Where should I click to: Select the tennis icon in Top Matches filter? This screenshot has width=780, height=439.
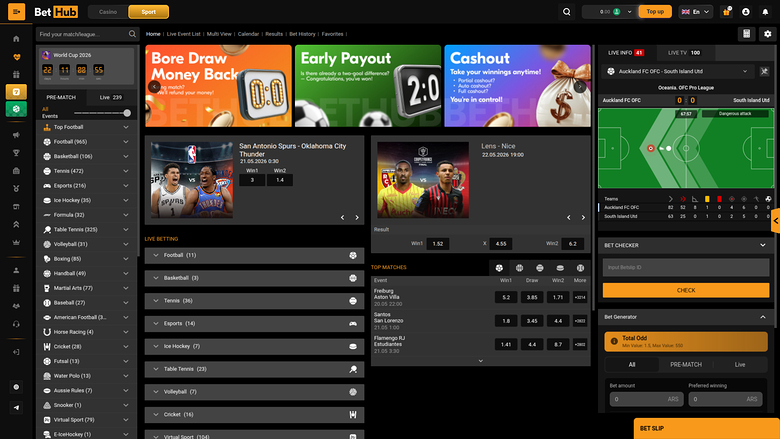(x=540, y=268)
